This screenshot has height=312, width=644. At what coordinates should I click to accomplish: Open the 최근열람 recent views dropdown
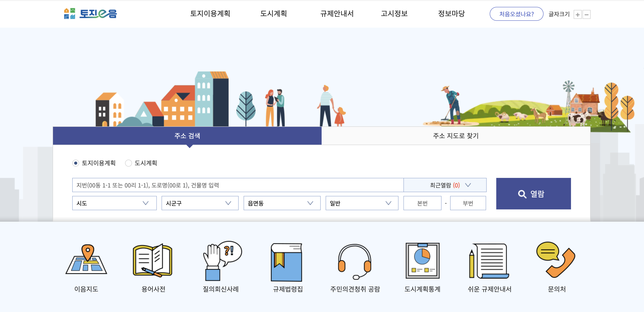coord(445,185)
